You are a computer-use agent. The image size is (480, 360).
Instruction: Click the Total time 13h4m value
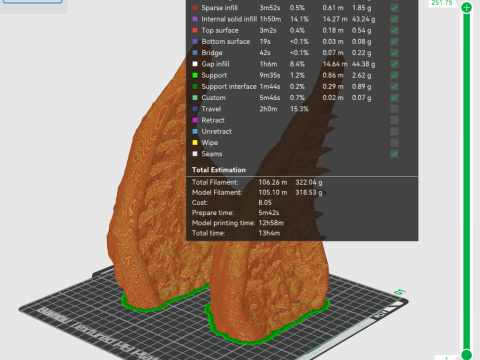[269, 233]
